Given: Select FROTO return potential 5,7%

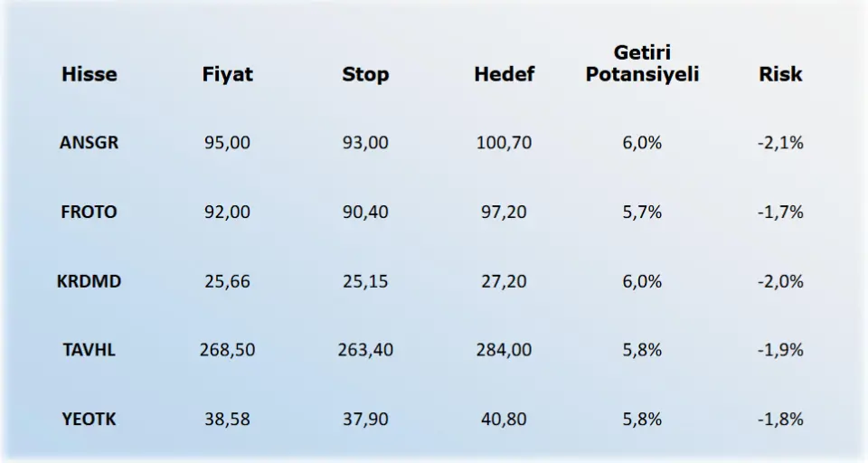Looking at the screenshot, I should [x=642, y=213].
